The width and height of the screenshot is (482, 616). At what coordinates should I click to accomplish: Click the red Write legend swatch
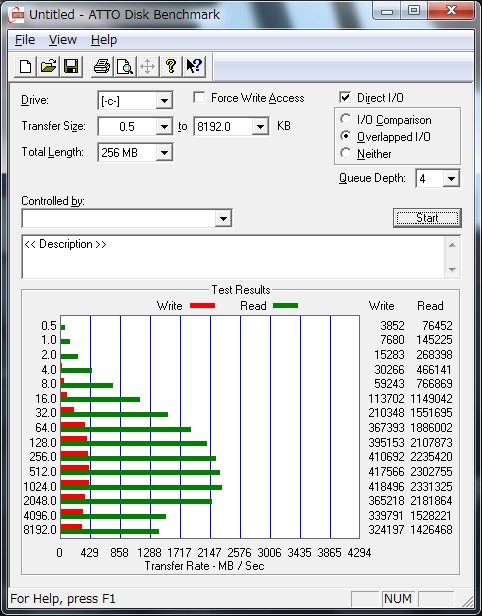202,305
